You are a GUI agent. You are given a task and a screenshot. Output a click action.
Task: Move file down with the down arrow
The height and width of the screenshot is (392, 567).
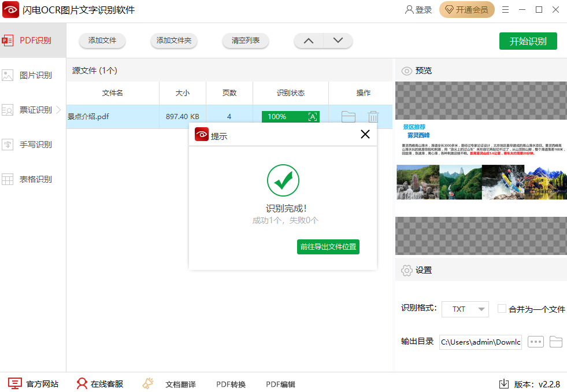338,40
